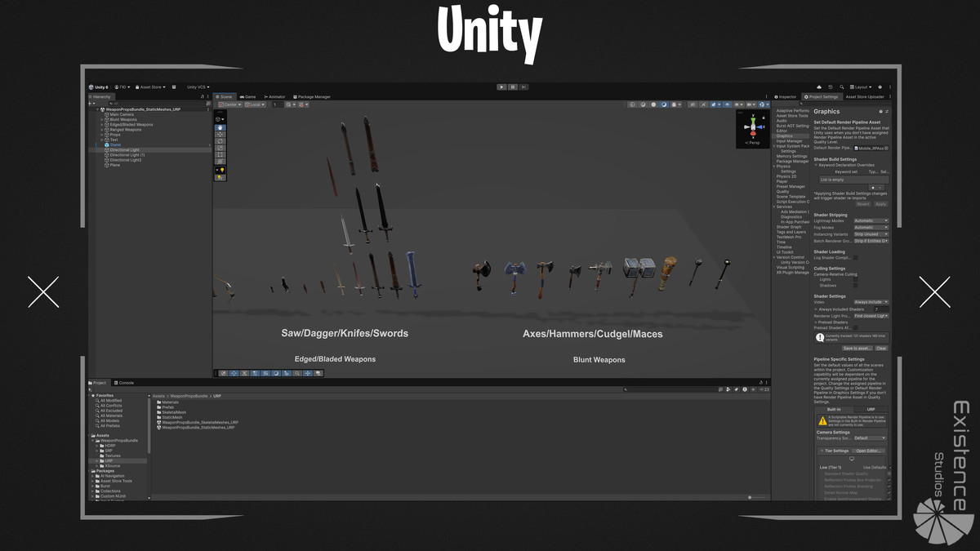The image size is (980, 551).
Task: Open help icon next to Layout
Action: pyautogui.click(x=880, y=87)
